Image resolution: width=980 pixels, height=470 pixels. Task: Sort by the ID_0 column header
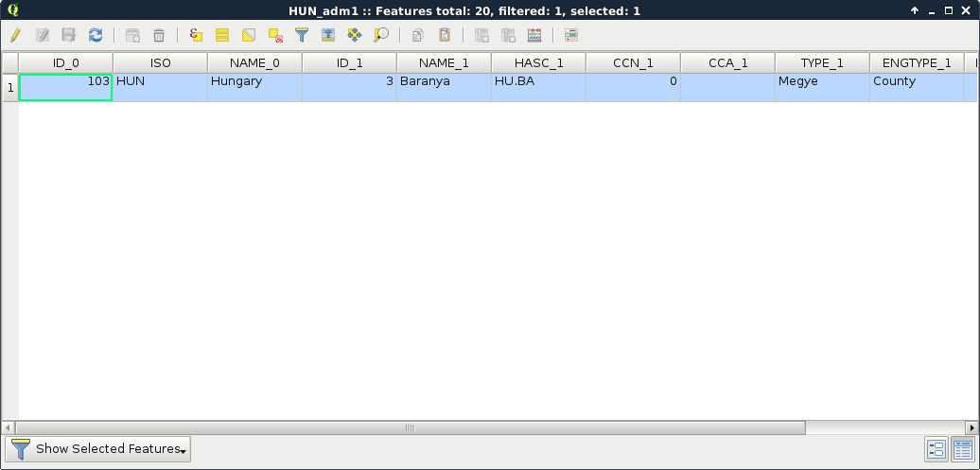point(65,63)
